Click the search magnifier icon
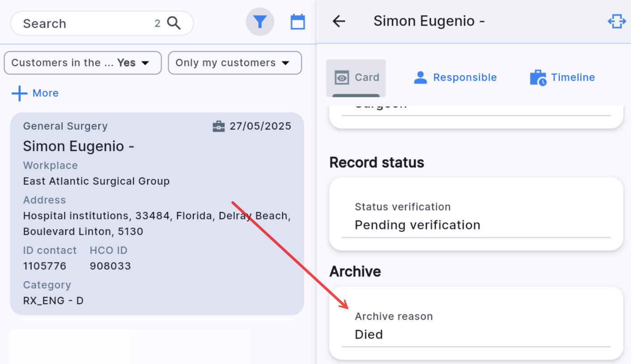 [174, 23]
